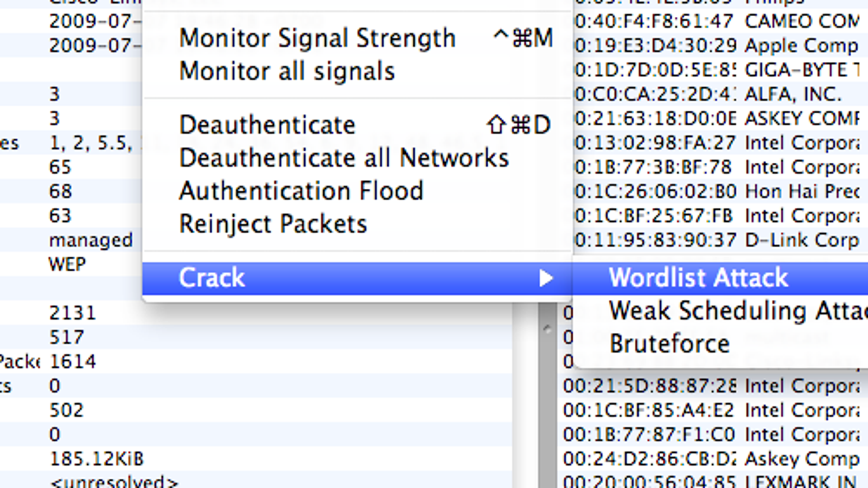Click the vertical scrollbar beside client list
Viewport: 868px width, 488px height.
point(547,396)
